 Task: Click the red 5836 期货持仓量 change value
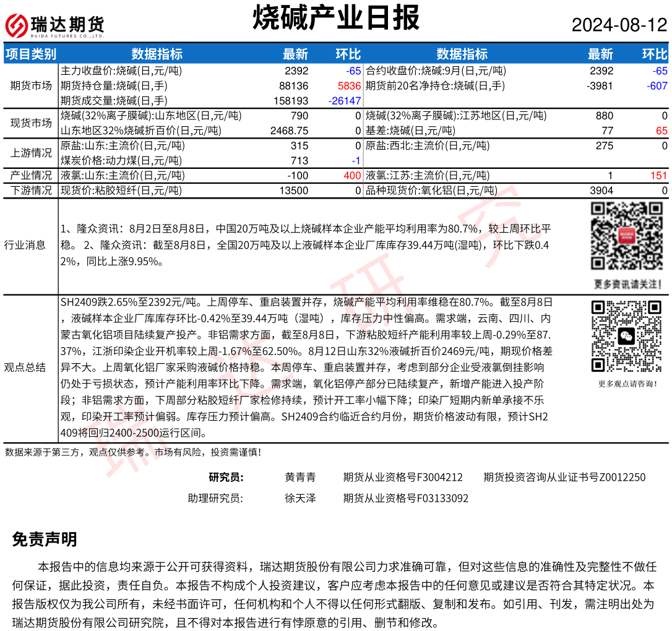coord(349,85)
